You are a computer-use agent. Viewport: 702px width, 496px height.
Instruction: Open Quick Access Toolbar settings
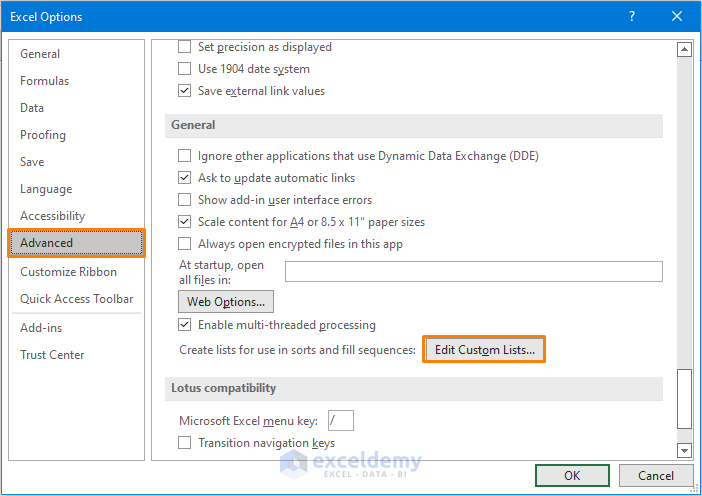pos(77,299)
